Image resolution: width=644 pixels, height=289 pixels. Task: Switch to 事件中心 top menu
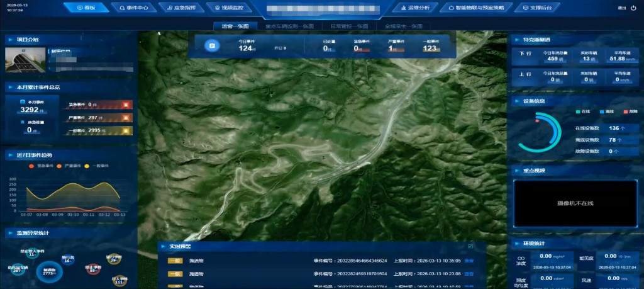point(133,8)
